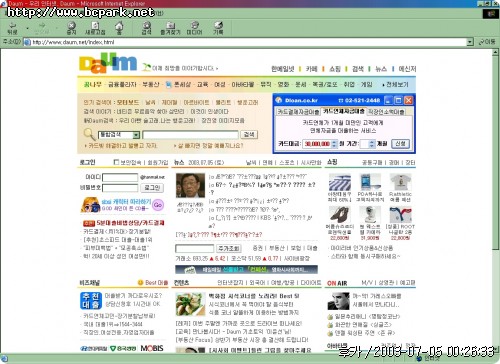Open the Back button history dropdown arrow
The image size is (500, 364).
(x=27, y=28)
